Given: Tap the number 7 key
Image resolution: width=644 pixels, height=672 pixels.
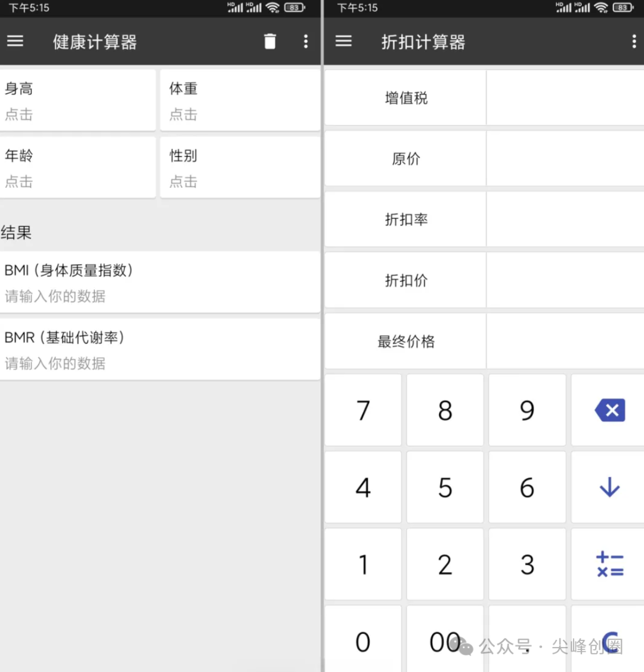Looking at the screenshot, I should coord(363,410).
